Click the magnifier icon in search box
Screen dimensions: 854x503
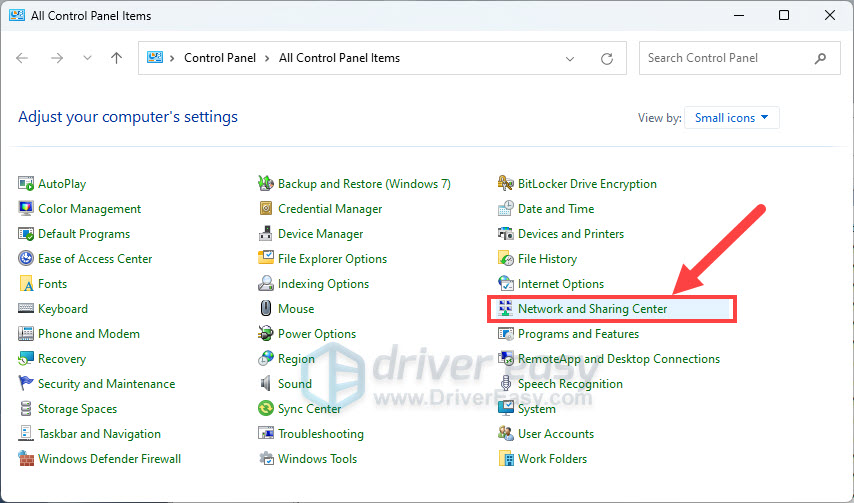821,58
